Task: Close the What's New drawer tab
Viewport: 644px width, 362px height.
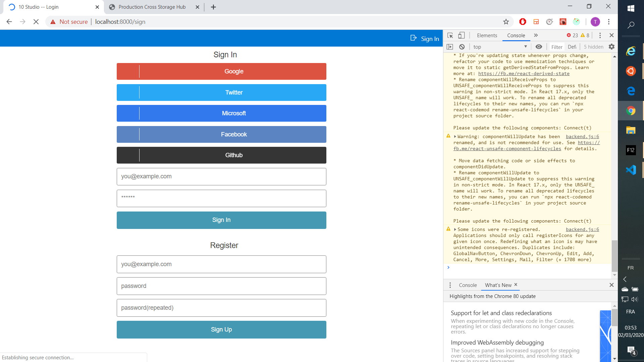Action: pyautogui.click(x=516, y=285)
